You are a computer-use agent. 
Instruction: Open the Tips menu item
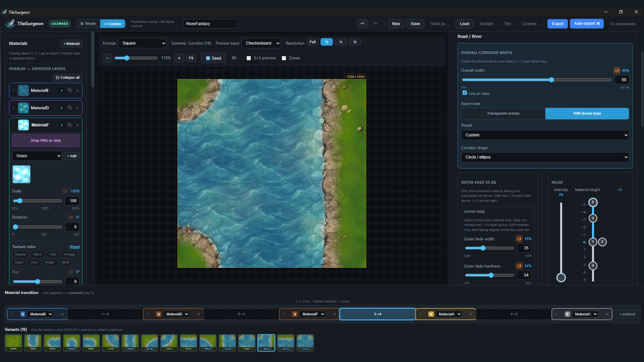[508, 24]
